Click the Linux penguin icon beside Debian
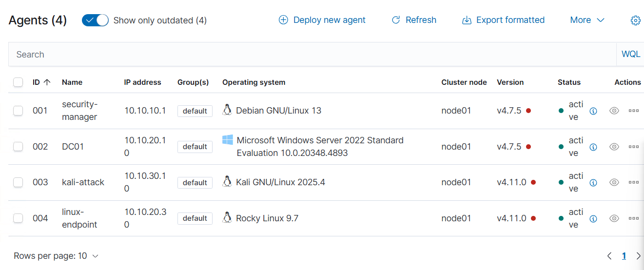The image size is (644, 270). pos(227,110)
